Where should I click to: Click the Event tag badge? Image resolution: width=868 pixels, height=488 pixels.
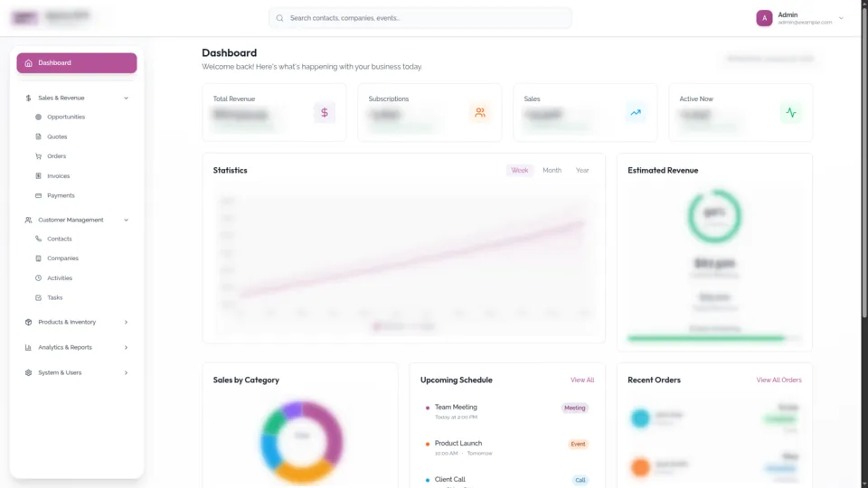[x=578, y=445]
